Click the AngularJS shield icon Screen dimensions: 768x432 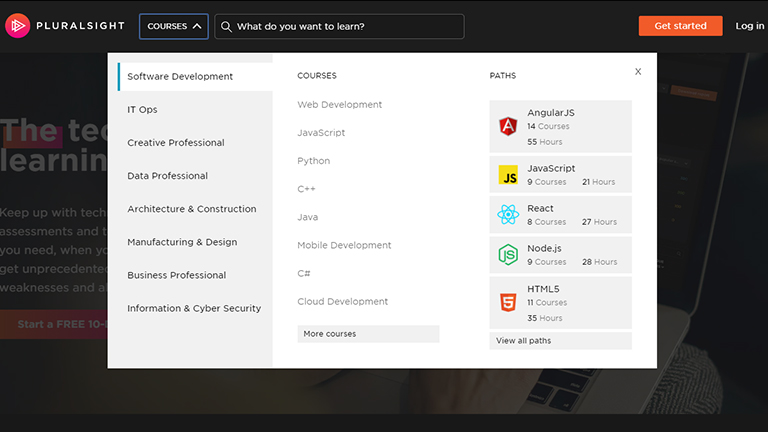(508, 126)
